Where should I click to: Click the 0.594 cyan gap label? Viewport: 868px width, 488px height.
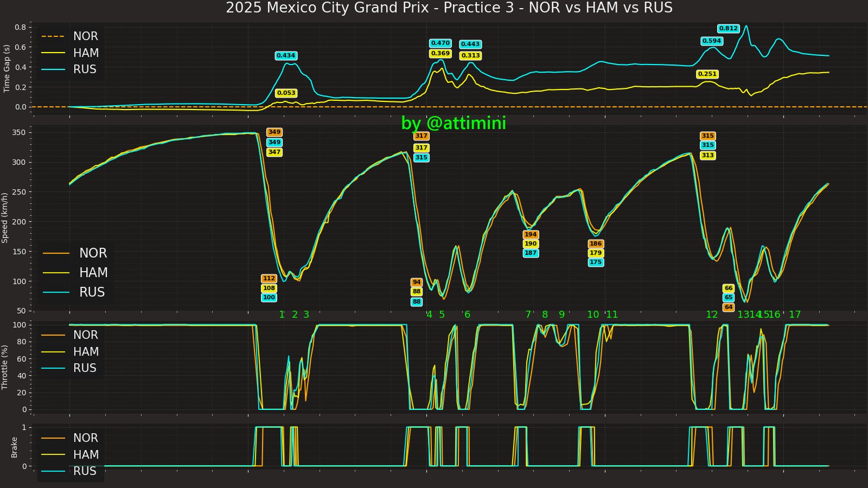pos(711,41)
